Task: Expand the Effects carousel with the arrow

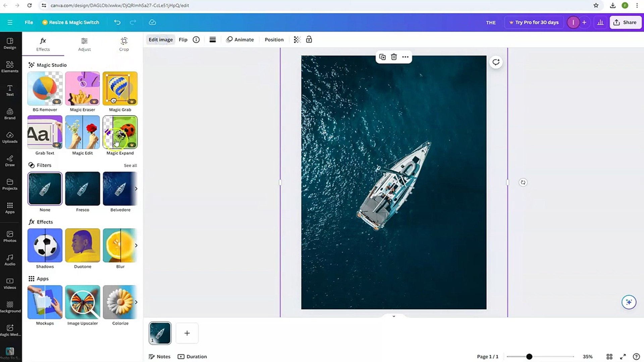Action: coord(136,245)
